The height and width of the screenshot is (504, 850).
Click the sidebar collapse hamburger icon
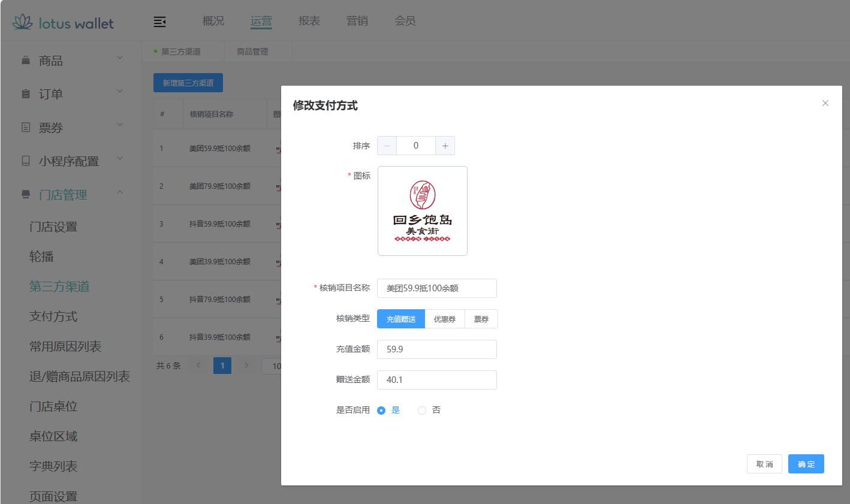pos(159,21)
